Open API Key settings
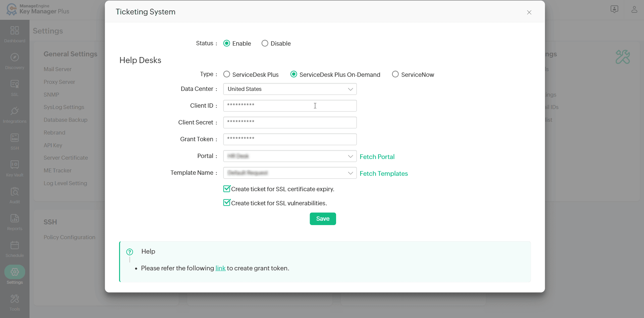The height and width of the screenshot is (318, 644). [x=53, y=145]
